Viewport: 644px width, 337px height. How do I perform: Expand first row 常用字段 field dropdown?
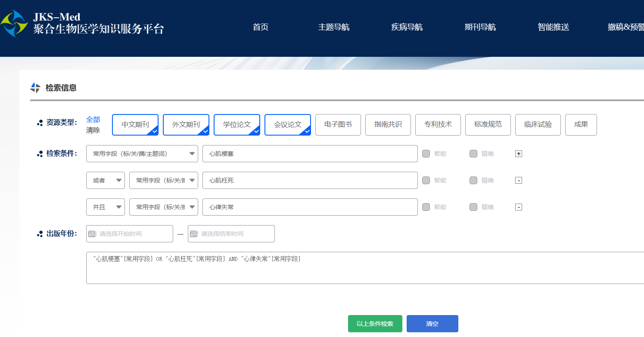(x=142, y=154)
